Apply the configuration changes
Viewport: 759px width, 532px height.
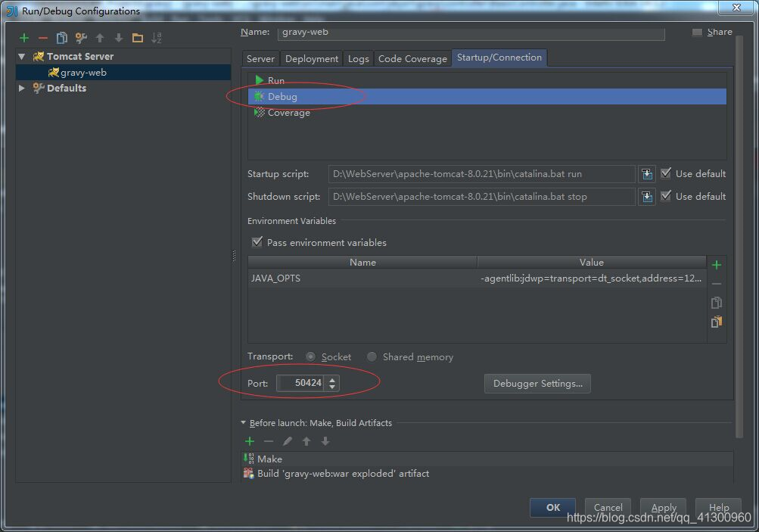click(x=663, y=508)
